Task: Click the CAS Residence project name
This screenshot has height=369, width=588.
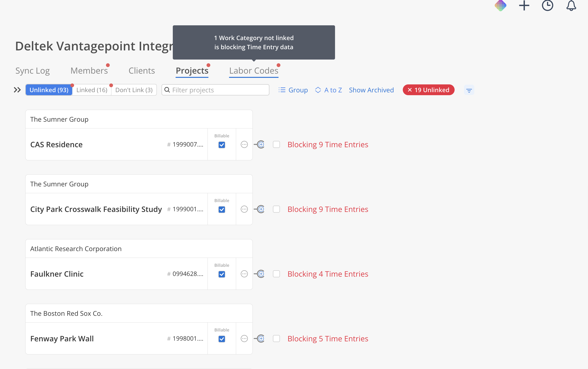Action: tap(56, 144)
